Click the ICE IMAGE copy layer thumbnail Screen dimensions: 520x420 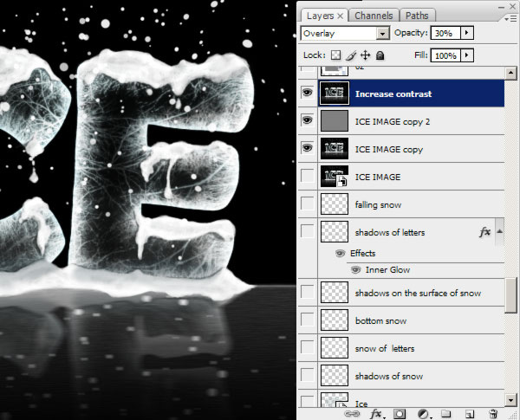tap(334, 149)
